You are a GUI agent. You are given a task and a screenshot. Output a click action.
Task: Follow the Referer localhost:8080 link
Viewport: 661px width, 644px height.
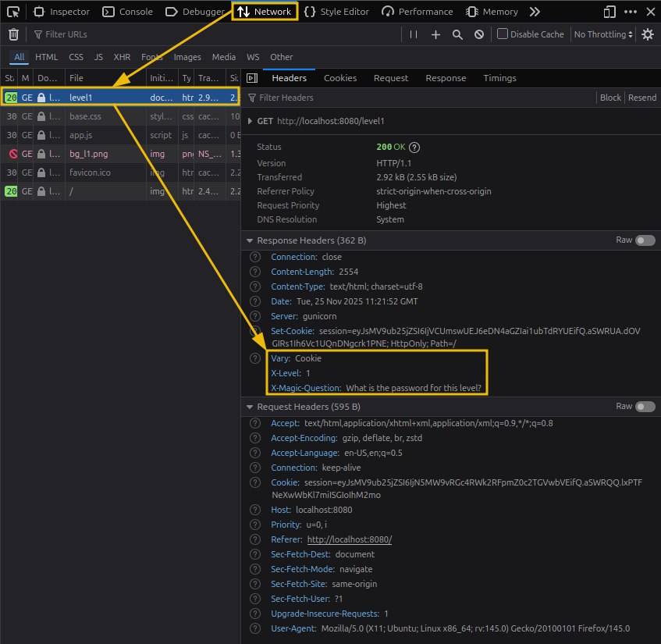[x=349, y=539]
